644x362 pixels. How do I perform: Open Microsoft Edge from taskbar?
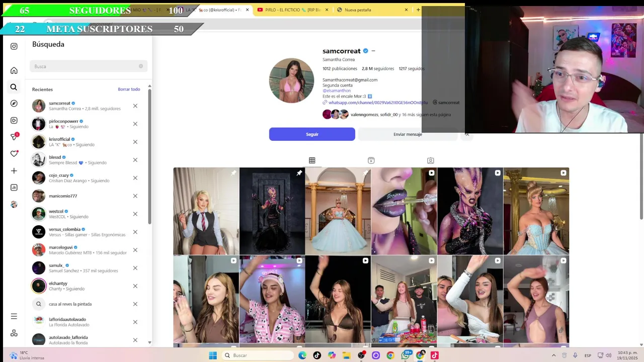click(x=302, y=355)
